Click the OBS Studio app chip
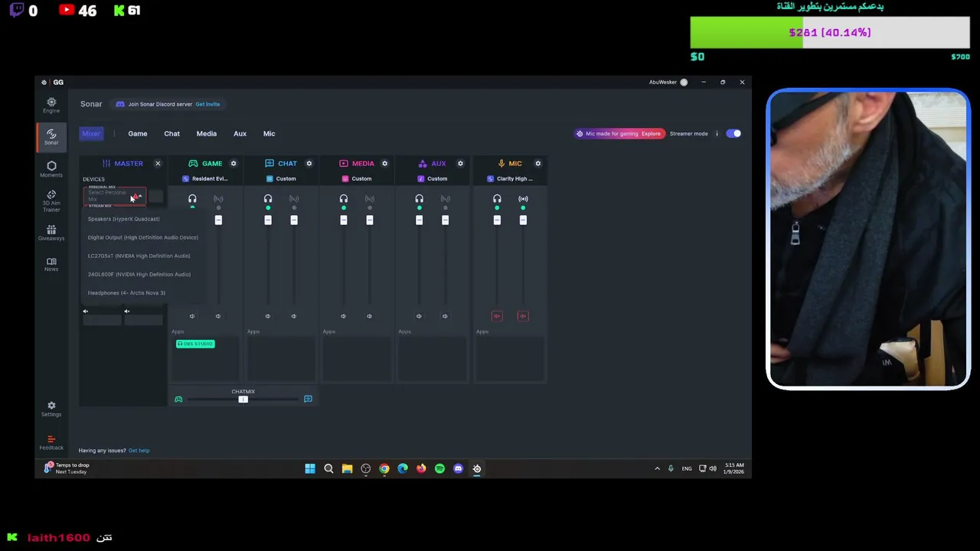Viewport: 980px width, 551px height. pos(195,344)
